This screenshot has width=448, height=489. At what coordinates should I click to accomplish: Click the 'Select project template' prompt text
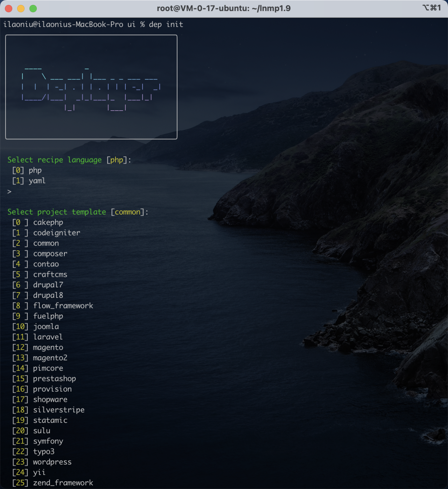pyautogui.click(x=57, y=212)
